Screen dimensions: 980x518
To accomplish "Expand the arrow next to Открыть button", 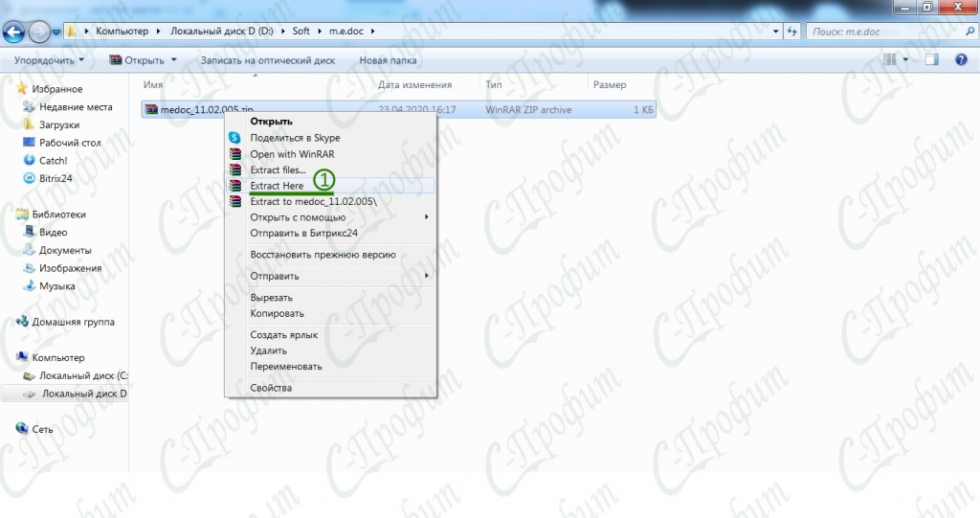I will (174, 60).
